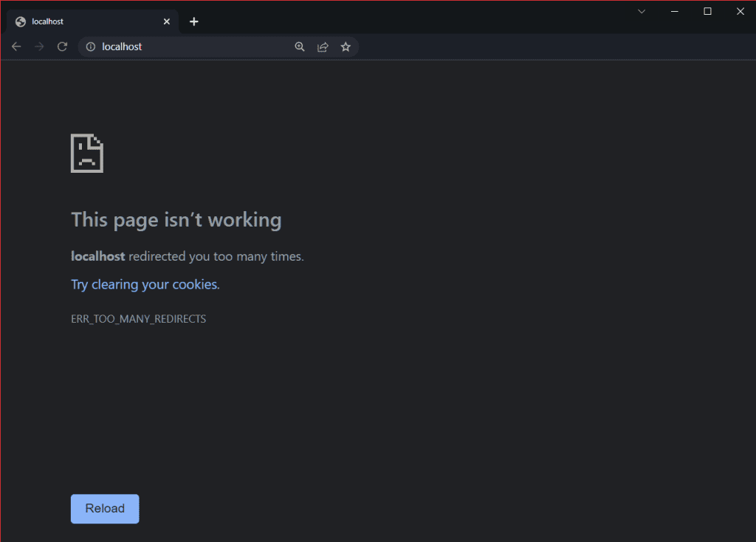Share this page via share icon
The width and height of the screenshot is (756, 542).
tap(323, 47)
